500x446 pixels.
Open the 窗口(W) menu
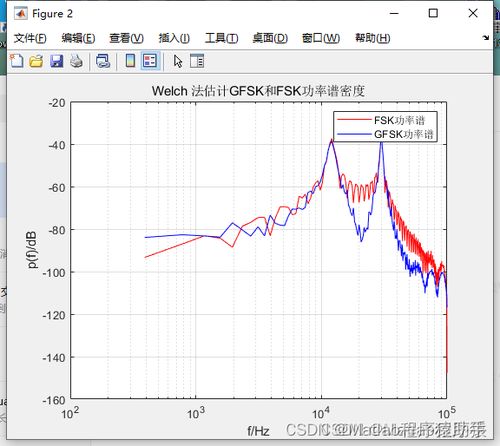click(x=321, y=38)
